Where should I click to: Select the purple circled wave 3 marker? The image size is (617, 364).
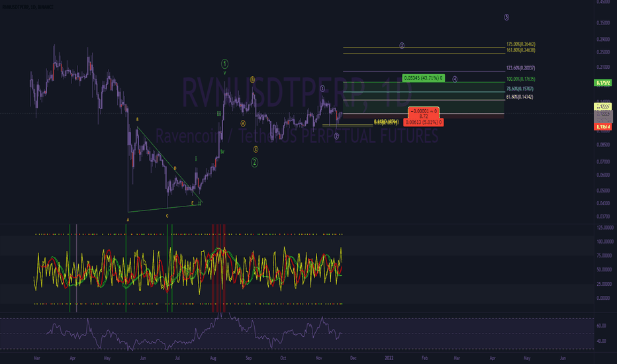click(x=402, y=46)
